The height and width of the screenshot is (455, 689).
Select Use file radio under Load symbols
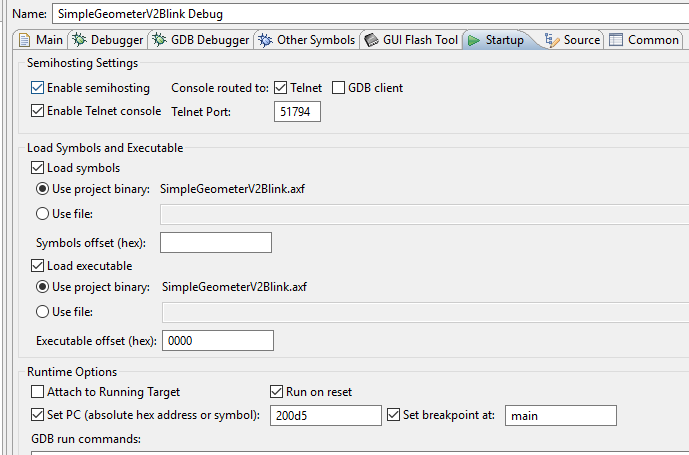pos(42,213)
